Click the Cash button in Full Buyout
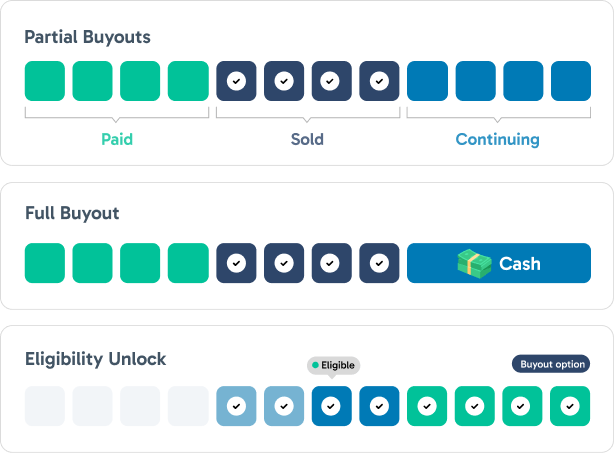 pyautogui.click(x=499, y=264)
